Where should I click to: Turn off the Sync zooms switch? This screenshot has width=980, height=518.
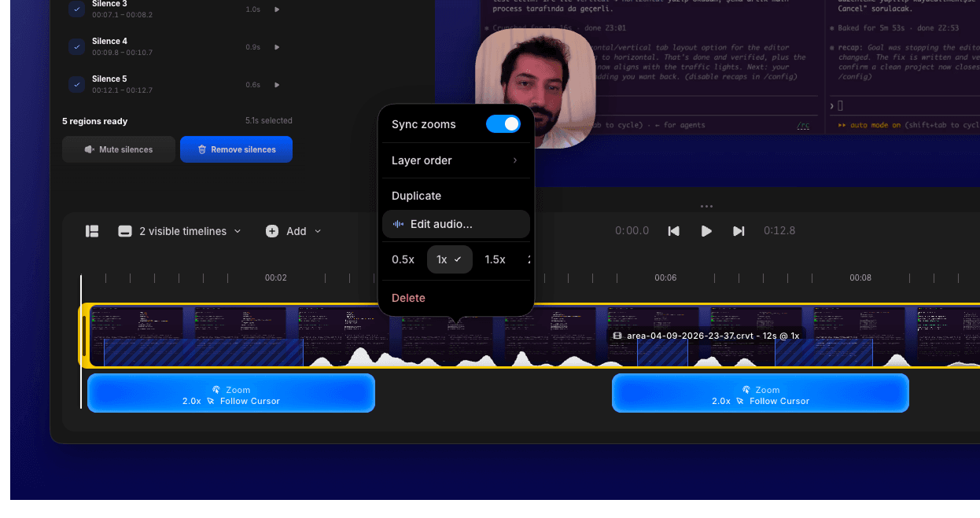point(503,124)
